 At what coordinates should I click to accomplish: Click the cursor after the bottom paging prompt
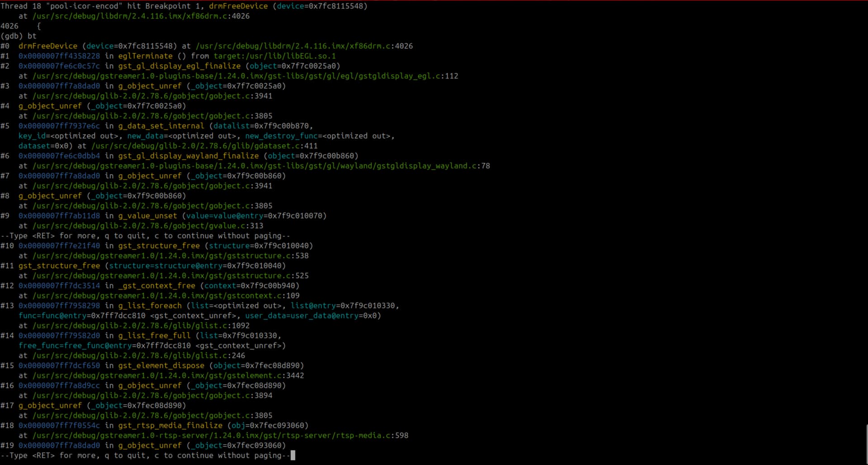pos(293,456)
